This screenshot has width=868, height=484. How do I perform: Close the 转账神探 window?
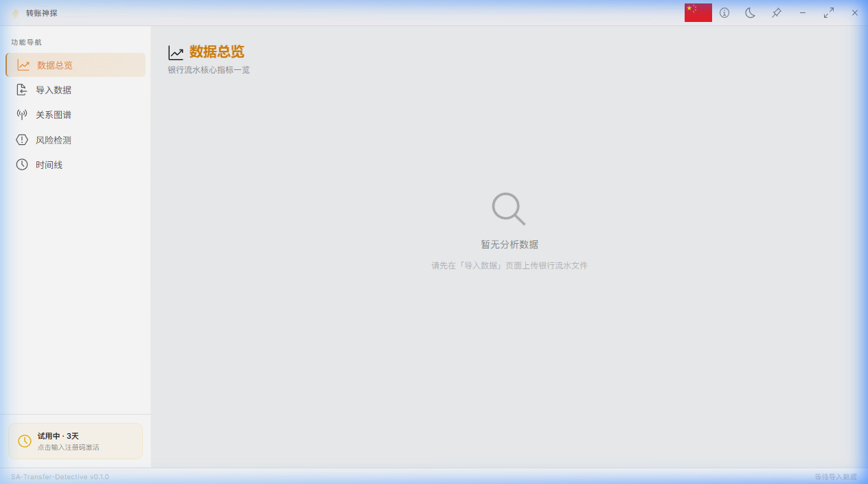(x=855, y=13)
